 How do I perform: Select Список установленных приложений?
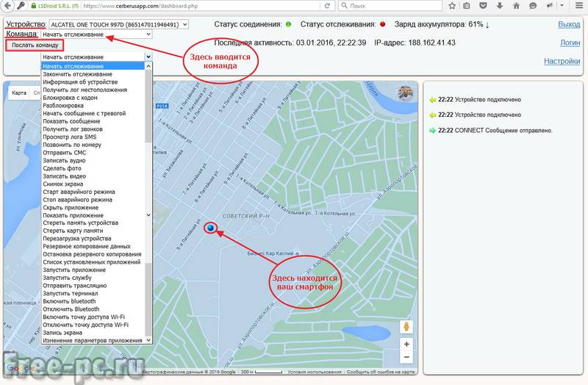(x=93, y=262)
